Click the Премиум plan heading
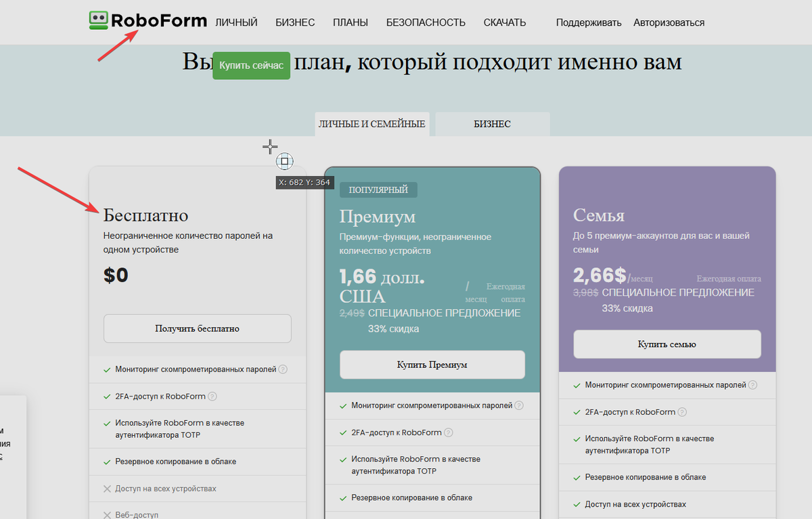This screenshot has width=812, height=519. [x=378, y=217]
